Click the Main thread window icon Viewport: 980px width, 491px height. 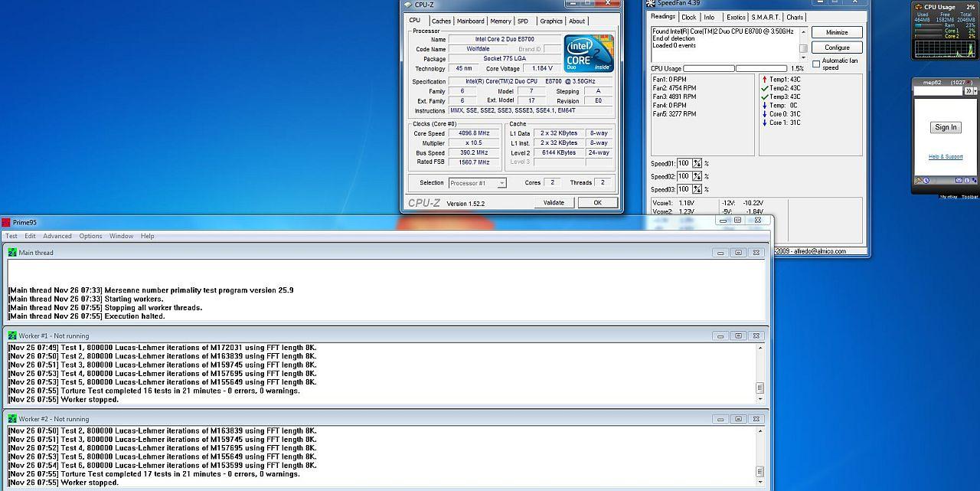point(12,252)
